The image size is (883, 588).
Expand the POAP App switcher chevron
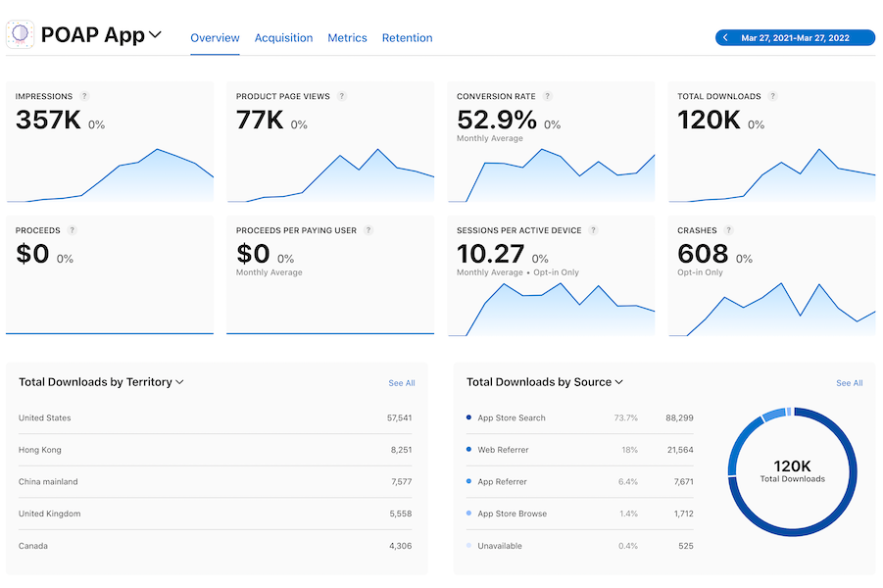155,35
